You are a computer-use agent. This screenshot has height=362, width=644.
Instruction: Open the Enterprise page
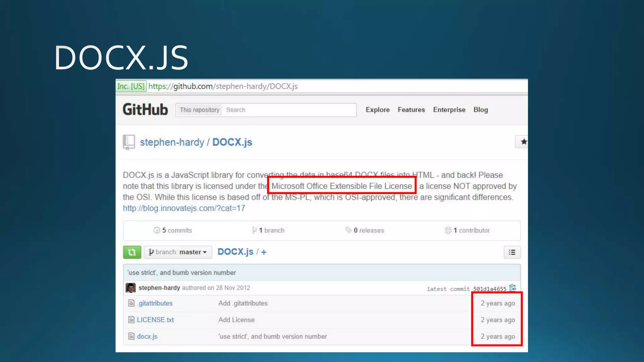pyautogui.click(x=449, y=110)
